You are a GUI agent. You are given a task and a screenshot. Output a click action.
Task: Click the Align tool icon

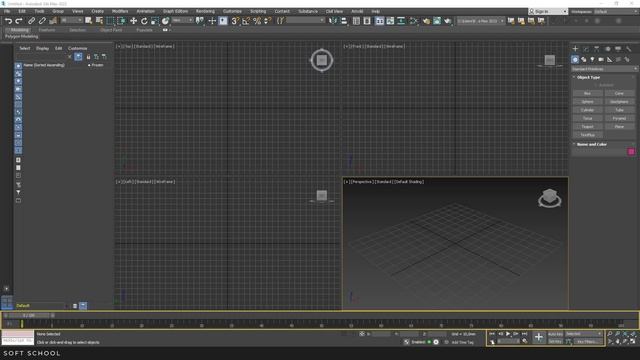click(x=344, y=21)
